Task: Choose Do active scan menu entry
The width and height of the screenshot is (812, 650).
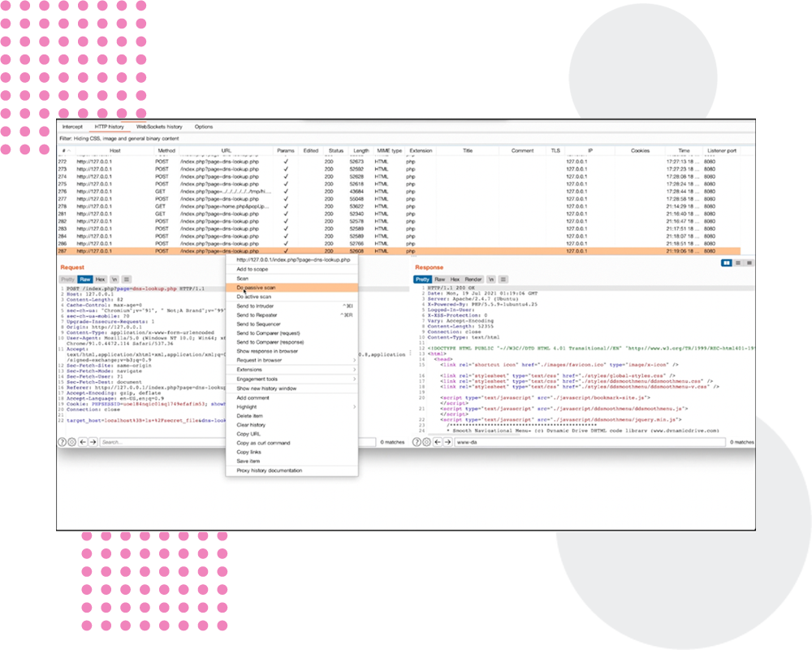Action: pyautogui.click(x=292, y=297)
